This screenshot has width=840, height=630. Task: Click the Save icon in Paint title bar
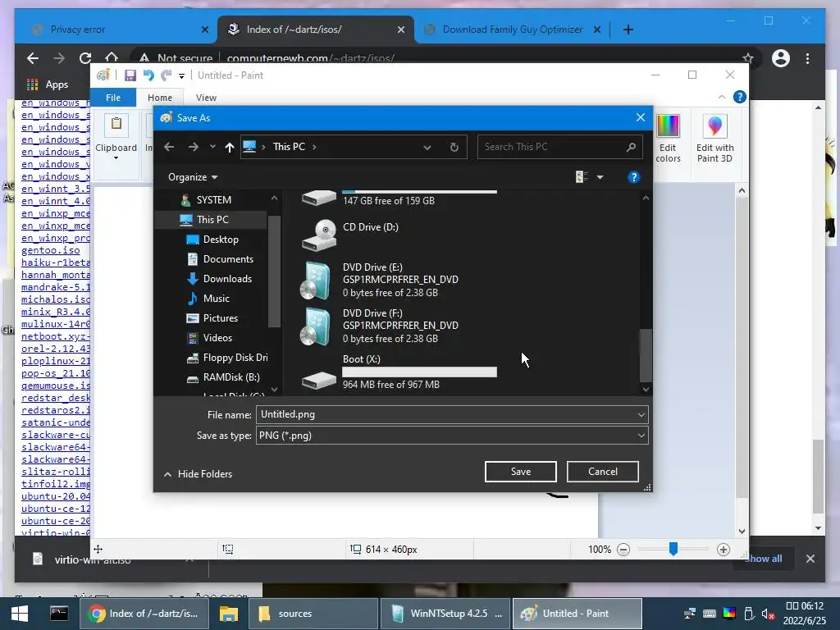pyautogui.click(x=130, y=75)
